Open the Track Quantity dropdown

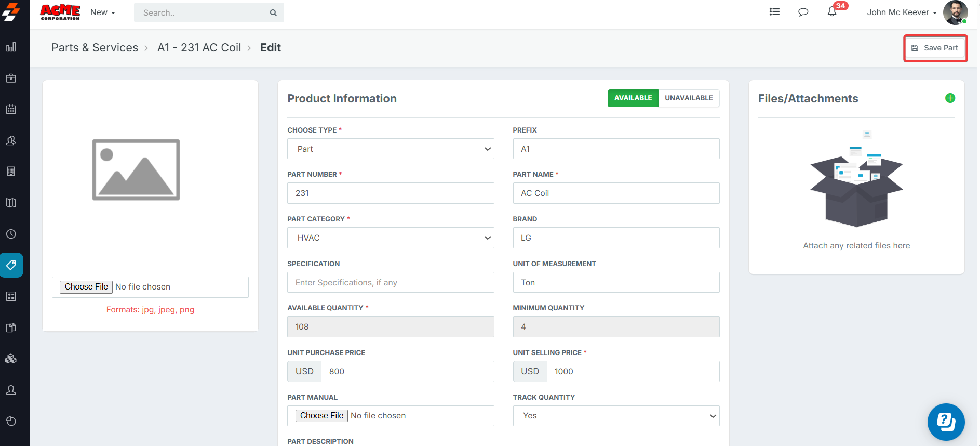616,416
